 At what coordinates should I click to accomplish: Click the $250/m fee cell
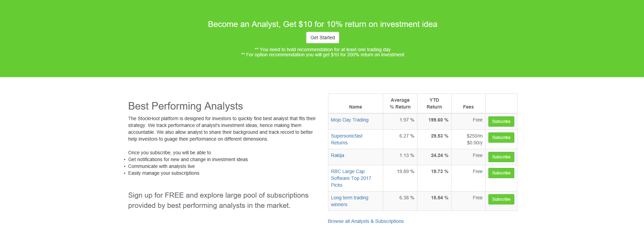coord(474,136)
